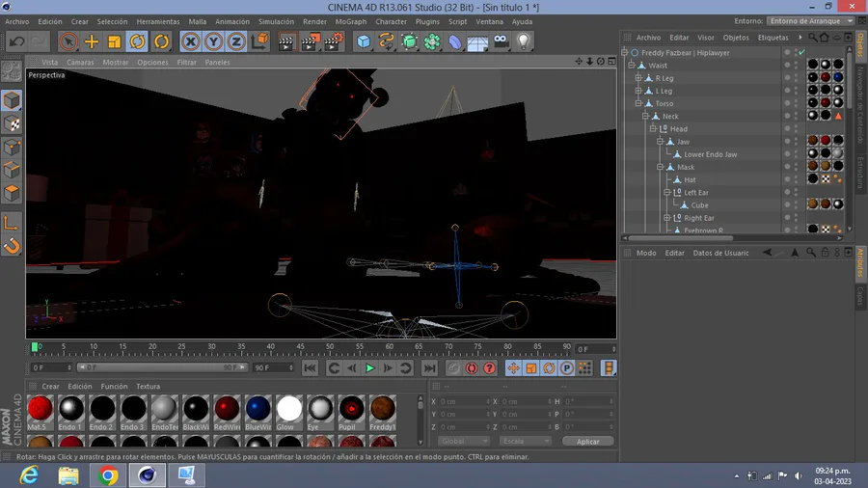Click the Undo arrow in toolbar
Viewport: 868px width, 488px height.
pyautogui.click(x=16, y=41)
